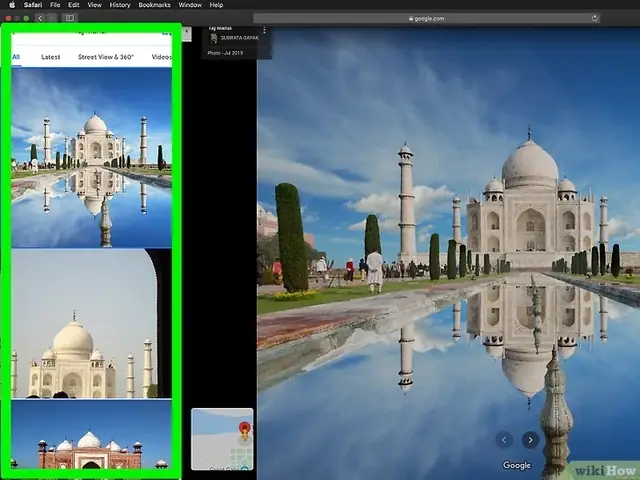Image resolution: width=640 pixels, height=480 pixels.
Task: Open the grey-sky Taj Mahal thumbnail
Action: 91,324
